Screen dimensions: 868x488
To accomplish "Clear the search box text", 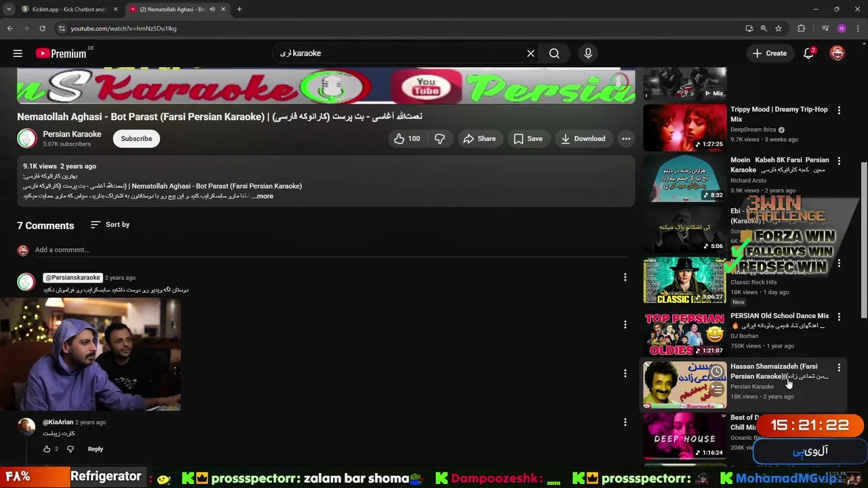I will point(531,53).
